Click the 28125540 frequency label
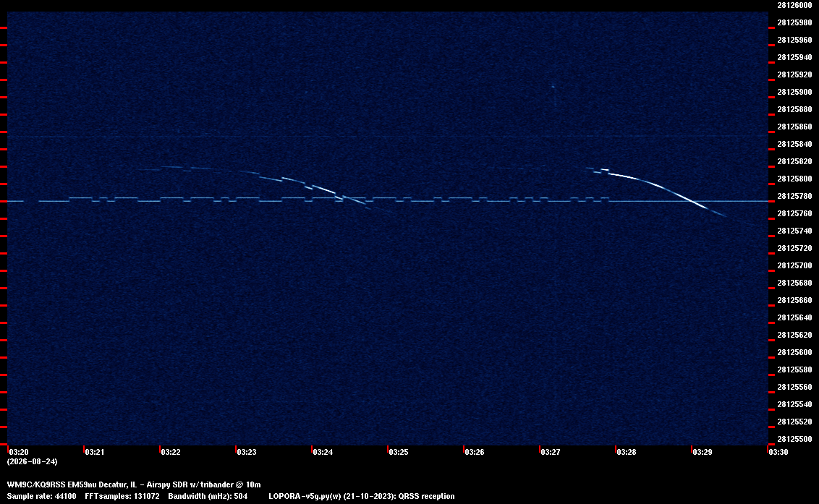 [794, 403]
